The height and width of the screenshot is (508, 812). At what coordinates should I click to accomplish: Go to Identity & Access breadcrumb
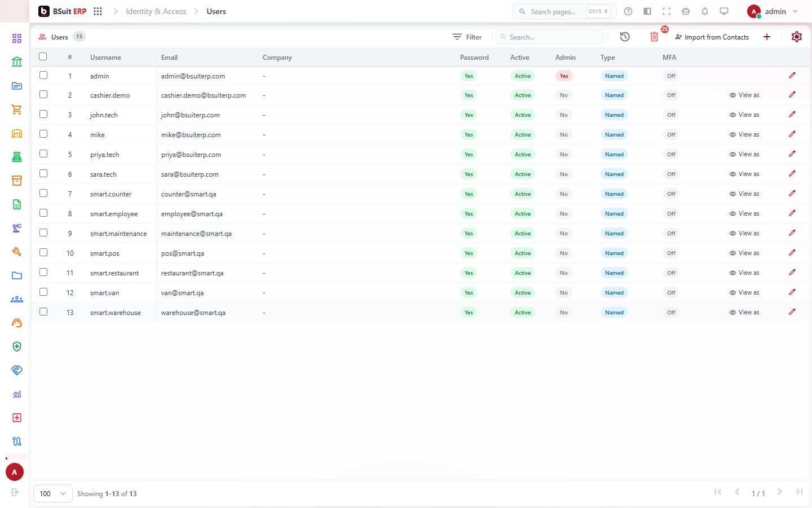point(156,11)
